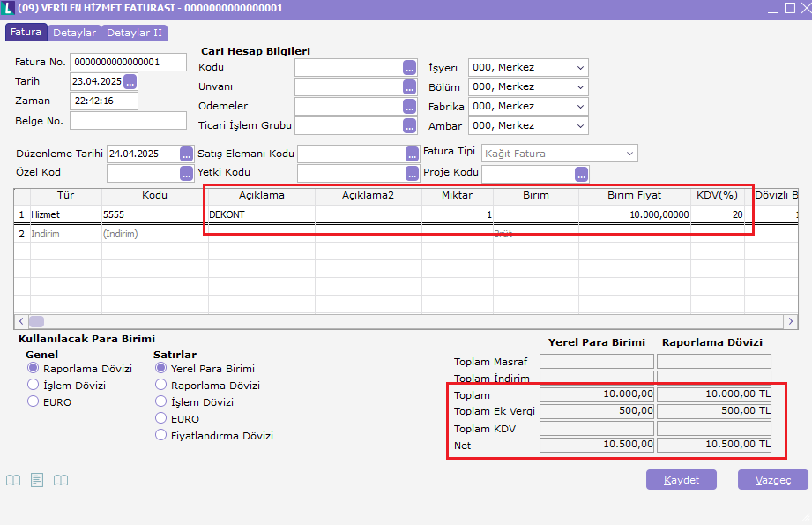Image resolution: width=812 pixels, height=525 pixels.
Task: Open lookup for Ticari İşlem Grubu
Action: tap(409, 125)
